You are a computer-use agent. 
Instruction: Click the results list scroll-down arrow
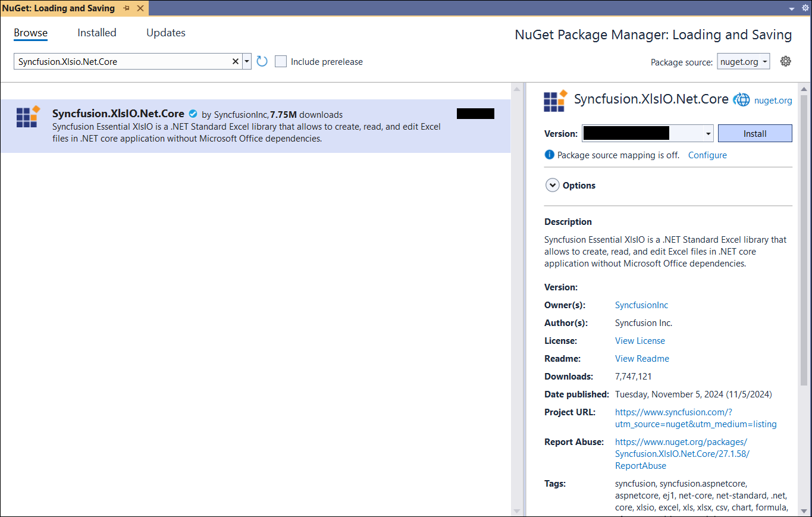[x=516, y=510]
